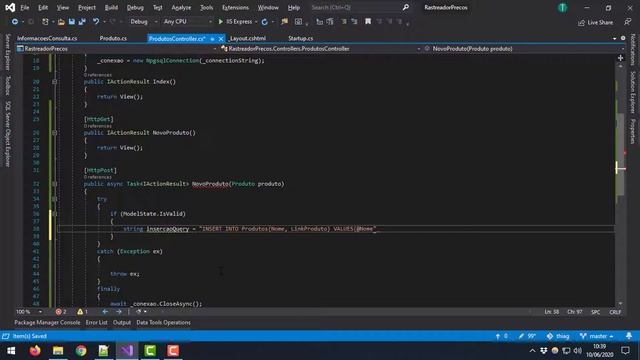640x360 pixels.
Task: Open the Help menu
Action: [293, 7]
